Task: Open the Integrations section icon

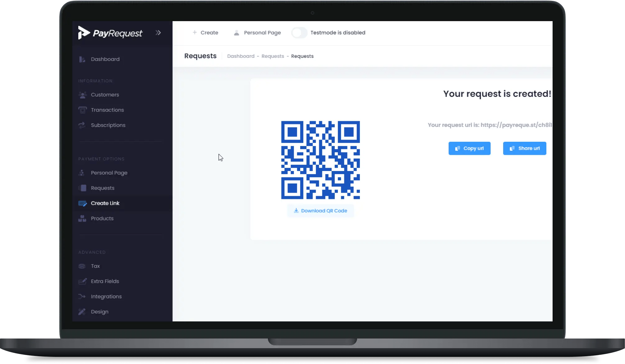Action: [82, 296]
